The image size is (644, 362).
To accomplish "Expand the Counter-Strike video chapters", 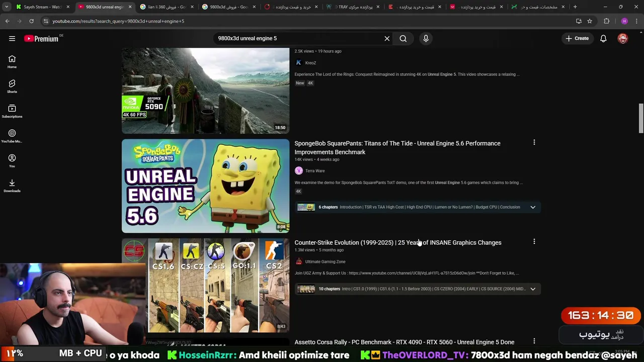I will coord(533,289).
